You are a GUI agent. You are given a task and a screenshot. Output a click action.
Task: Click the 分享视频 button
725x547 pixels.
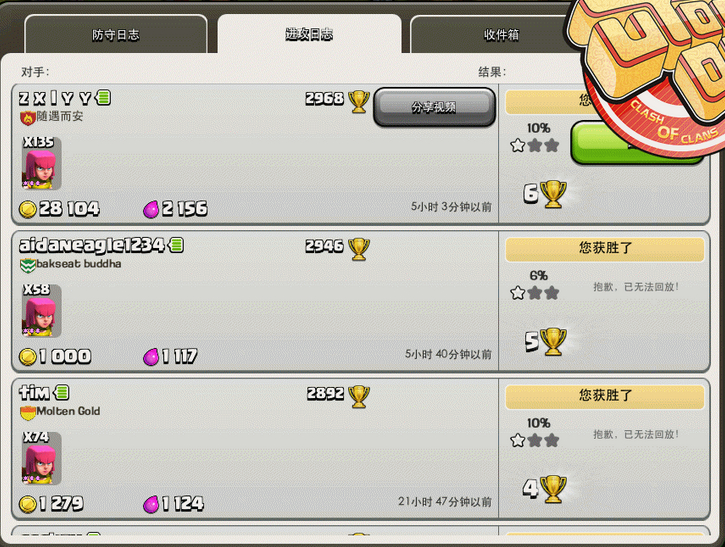[434, 107]
